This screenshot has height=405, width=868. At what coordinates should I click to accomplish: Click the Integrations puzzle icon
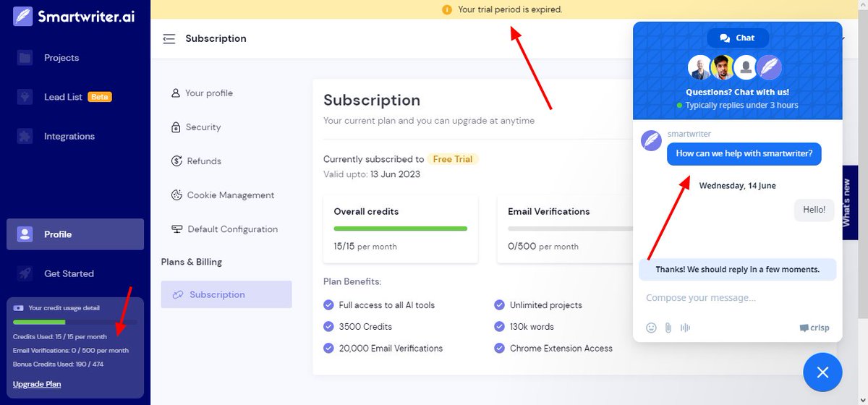[25, 136]
